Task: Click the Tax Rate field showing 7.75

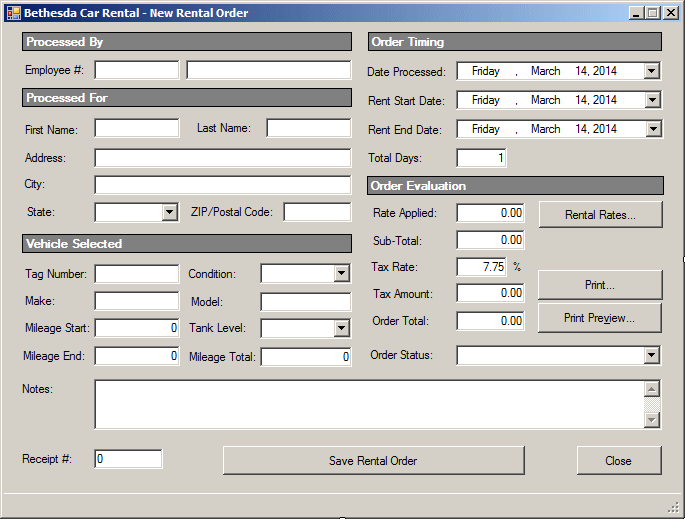Action: [481, 267]
